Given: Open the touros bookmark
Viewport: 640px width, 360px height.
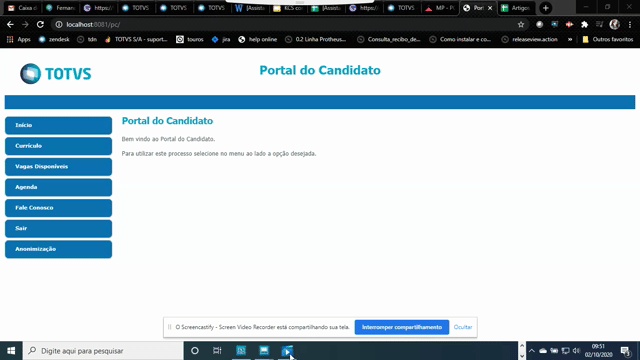Looking at the screenshot, I should click(x=190, y=40).
